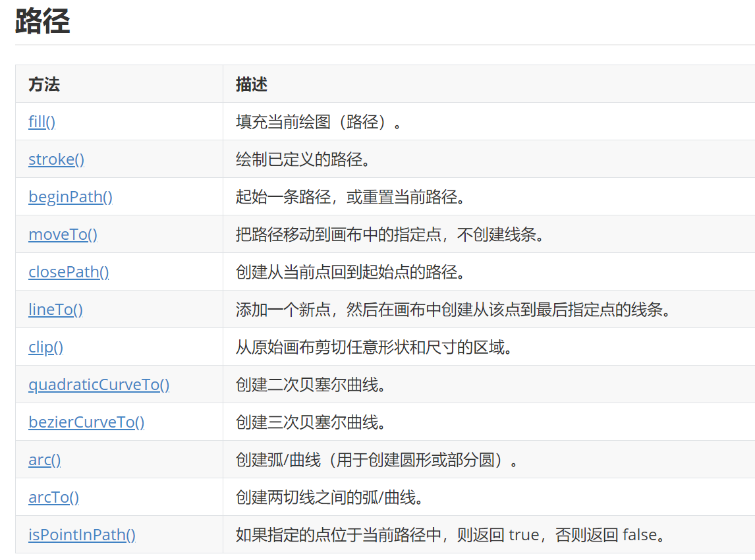Image resolution: width=755 pixels, height=560 pixels.
Task: Select the moveTo() method link
Action: (x=63, y=234)
